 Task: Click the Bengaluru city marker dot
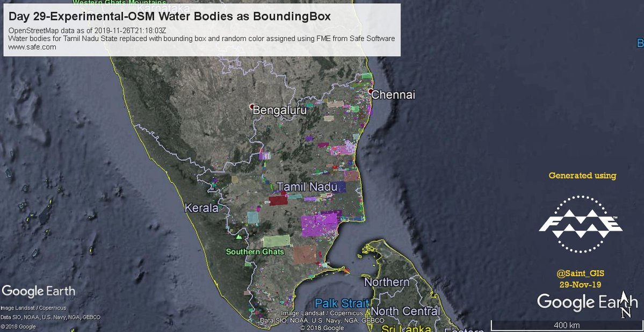pos(252,106)
